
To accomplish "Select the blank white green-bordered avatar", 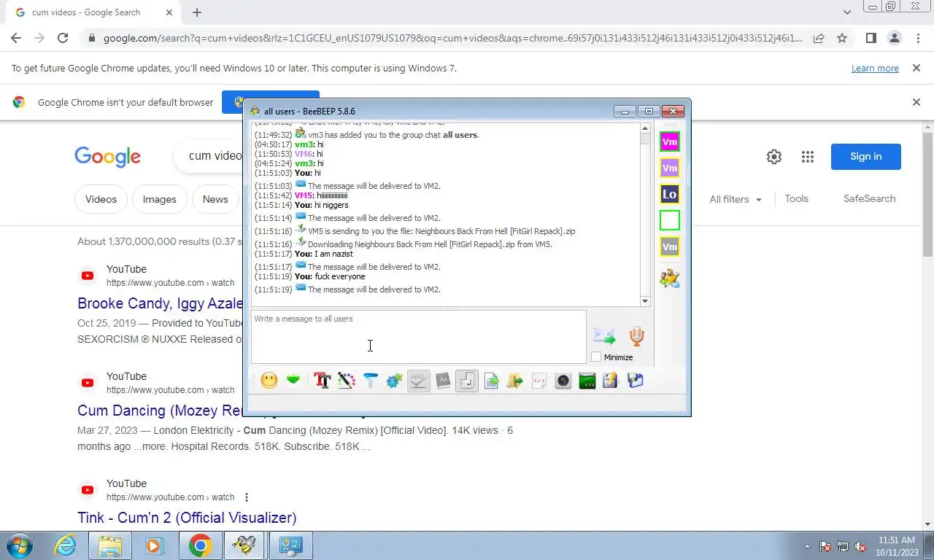I will coord(669,220).
